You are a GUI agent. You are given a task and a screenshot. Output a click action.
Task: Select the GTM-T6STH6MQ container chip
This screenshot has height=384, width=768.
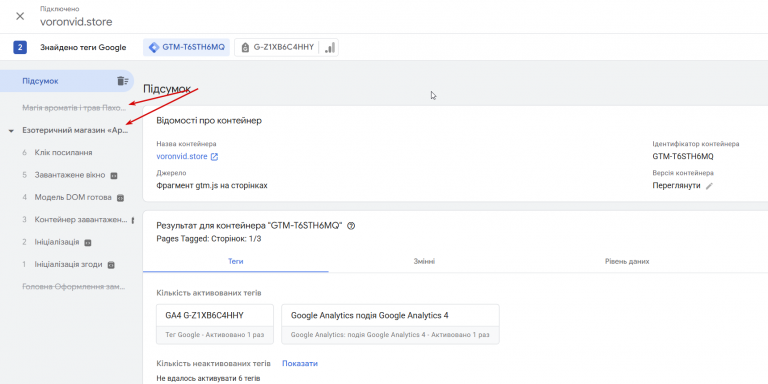pos(187,48)
